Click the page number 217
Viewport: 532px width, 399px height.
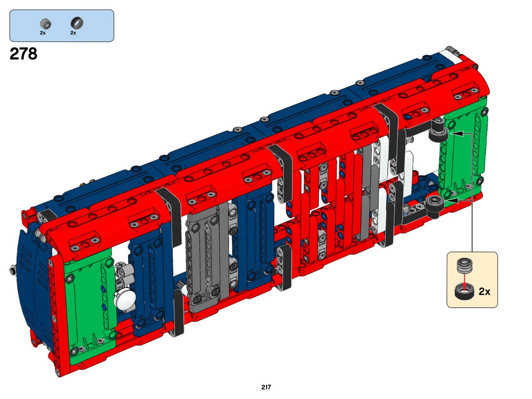point(266,387)
